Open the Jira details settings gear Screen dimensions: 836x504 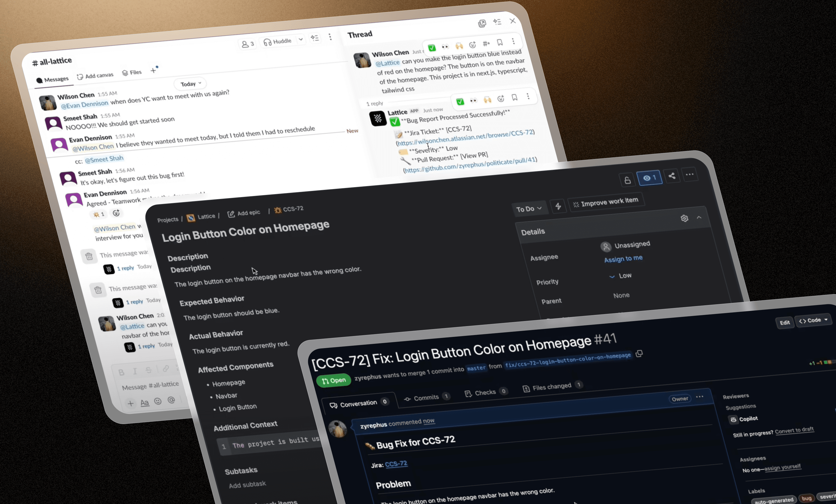[x=684, y=218]
